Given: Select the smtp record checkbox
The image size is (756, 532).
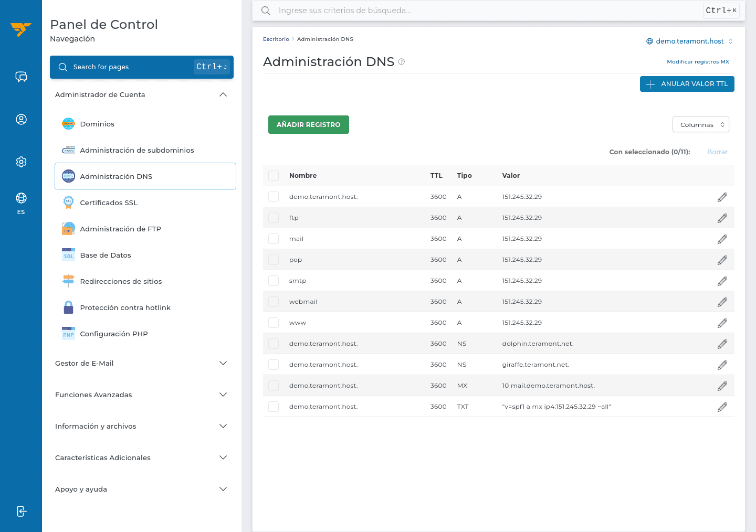Looking at the screenshot, I should (x=274, y=281).
